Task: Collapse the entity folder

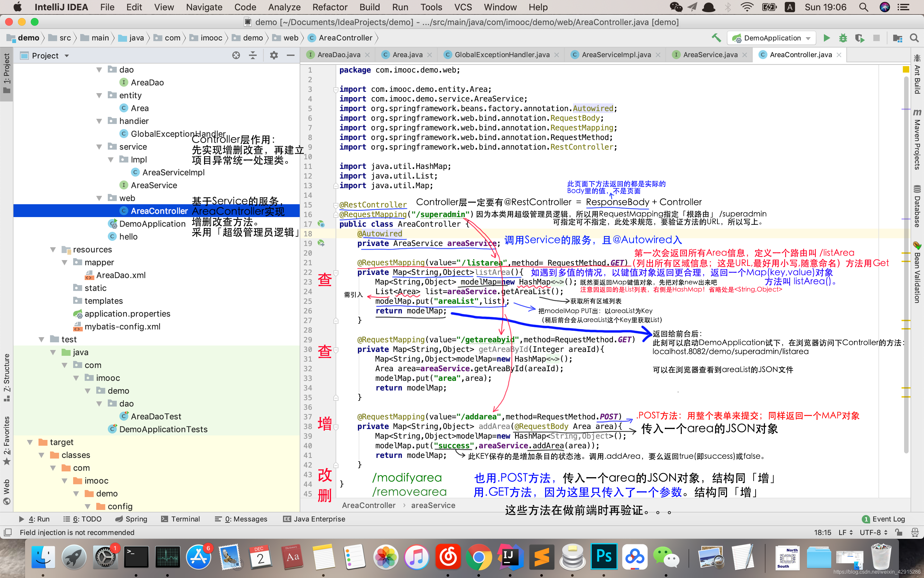Action: click(99, 95)
